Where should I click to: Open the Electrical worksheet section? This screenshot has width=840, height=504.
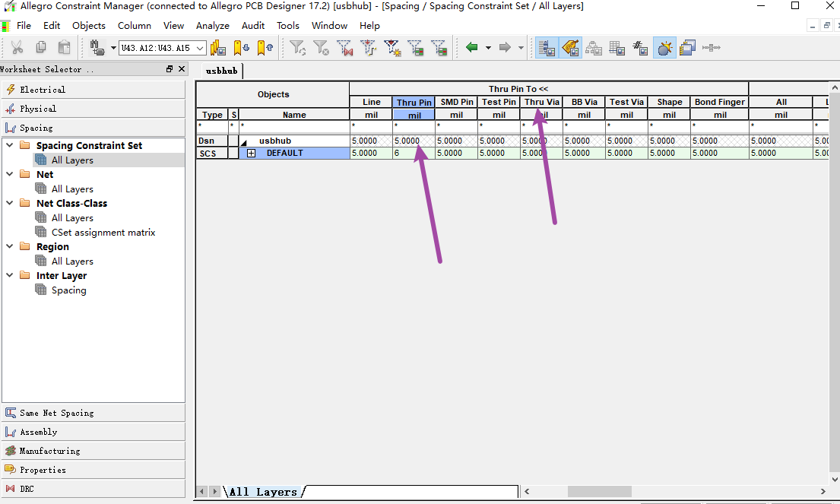click(94, 90)
